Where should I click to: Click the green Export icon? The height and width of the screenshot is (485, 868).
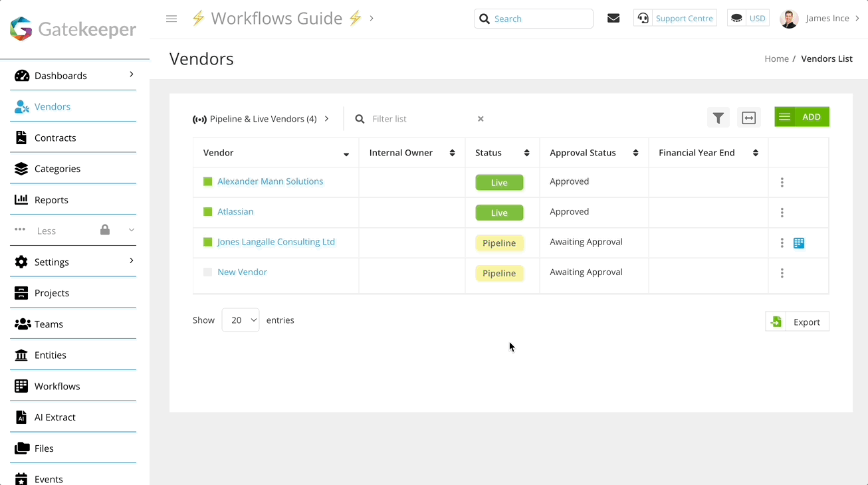(x=776, y=321)
